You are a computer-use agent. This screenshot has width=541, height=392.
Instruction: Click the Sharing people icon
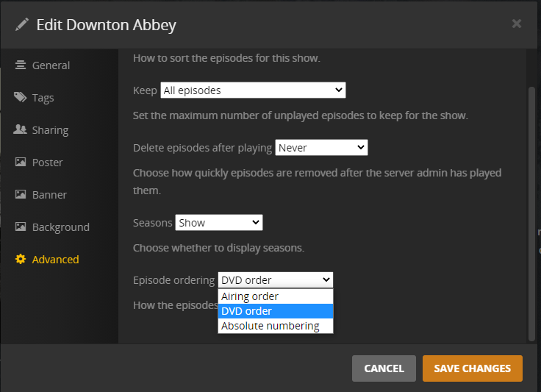[x=21, y=130]
